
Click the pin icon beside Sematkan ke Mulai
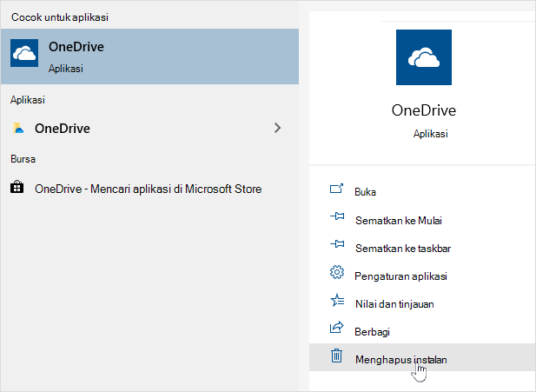coord(337,216)
